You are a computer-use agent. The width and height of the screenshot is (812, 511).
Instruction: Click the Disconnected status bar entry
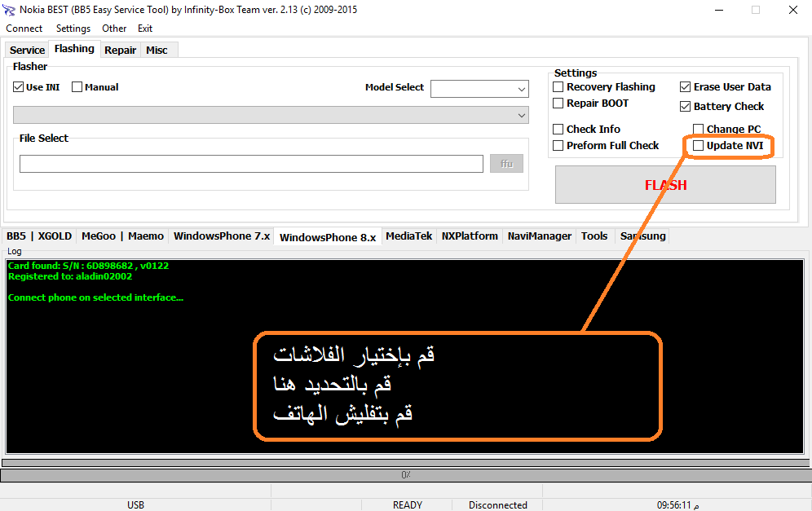[497, 504]
